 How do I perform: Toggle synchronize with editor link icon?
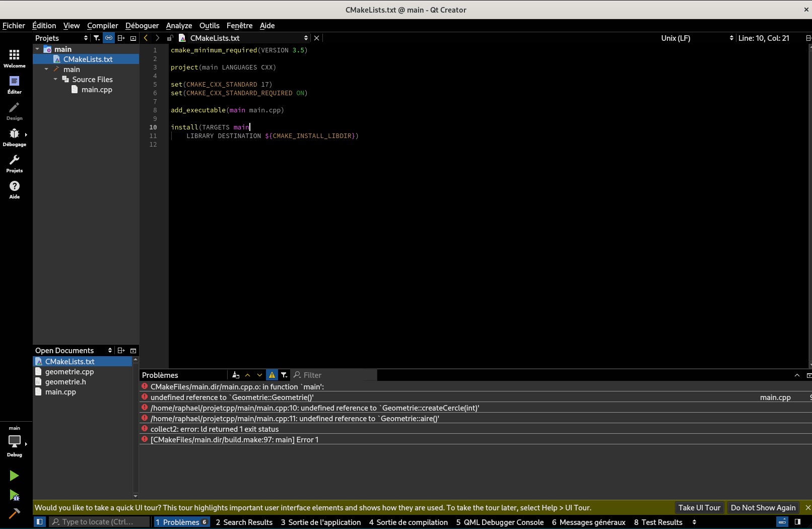click(109, 38)
